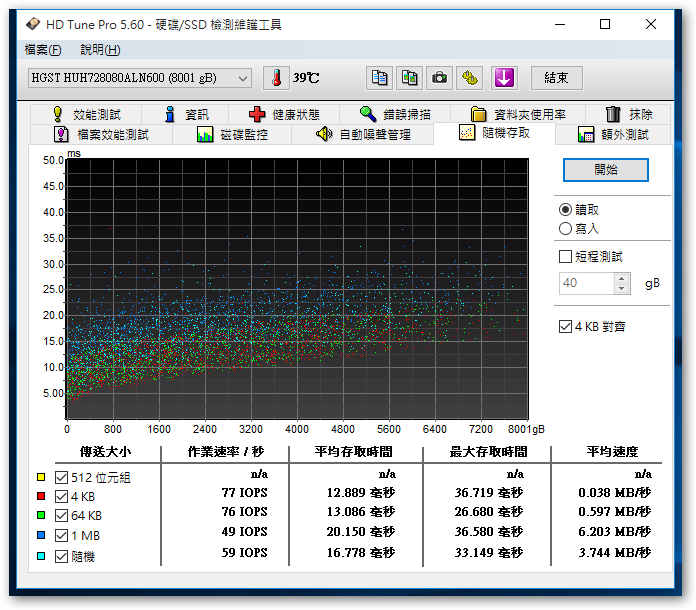The height and width of the screenshot is (610, 696).
Task: Open the 檔案 file menu
Action: (x=42, y=50)
